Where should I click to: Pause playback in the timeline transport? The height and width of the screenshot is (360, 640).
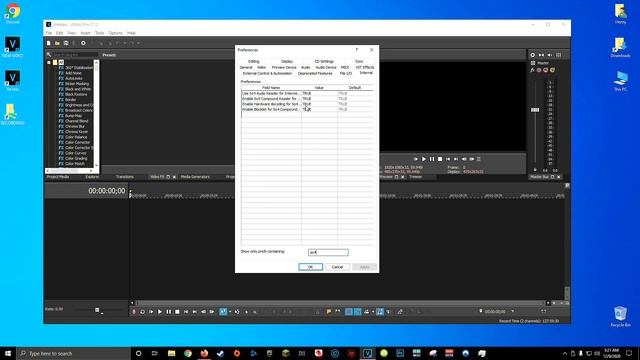169,312
